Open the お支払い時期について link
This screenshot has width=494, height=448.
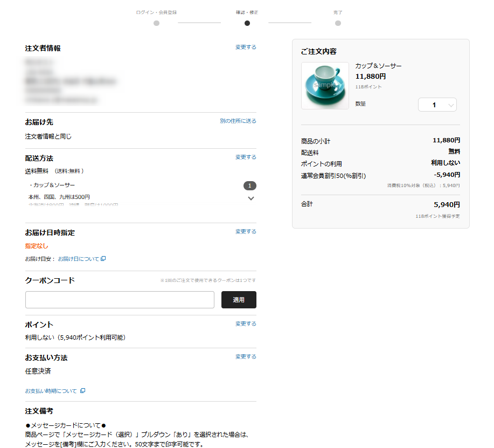pyautogui.click(x=51, y=391)
